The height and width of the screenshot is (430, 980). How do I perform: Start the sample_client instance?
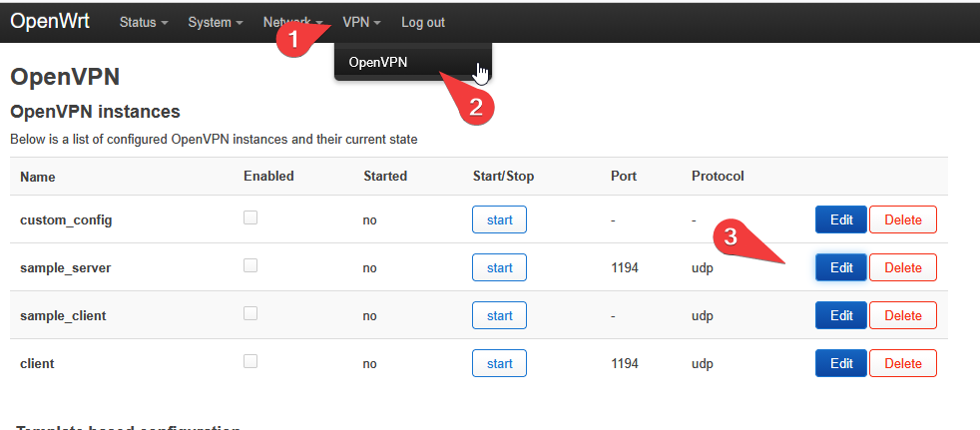[499, 315]
